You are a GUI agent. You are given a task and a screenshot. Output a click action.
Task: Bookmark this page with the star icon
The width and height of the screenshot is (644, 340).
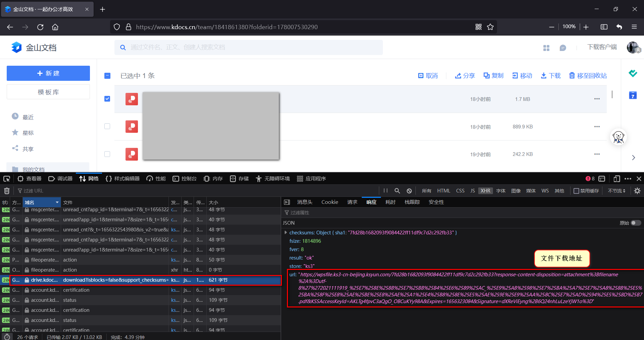pyautogui.click(x=490, y=27)
